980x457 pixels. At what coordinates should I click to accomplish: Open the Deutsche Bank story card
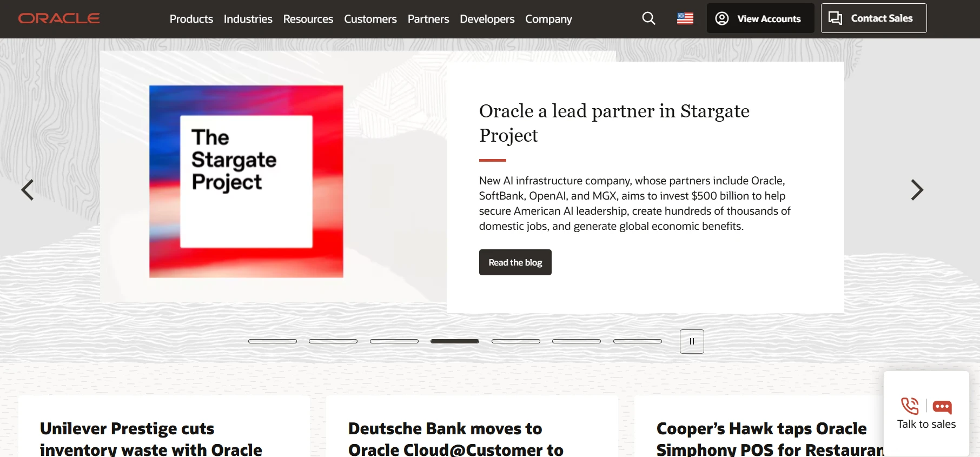pyautogui.click(x=472, y=427)
